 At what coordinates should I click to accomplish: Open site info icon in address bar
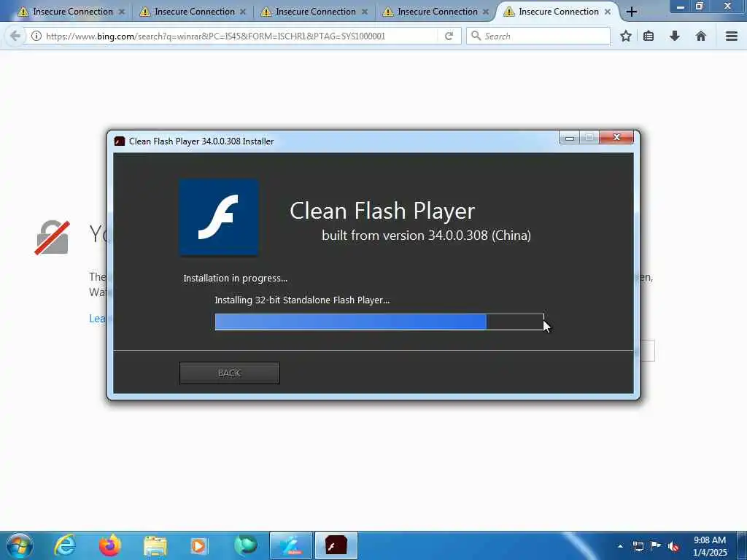[36, 36]
